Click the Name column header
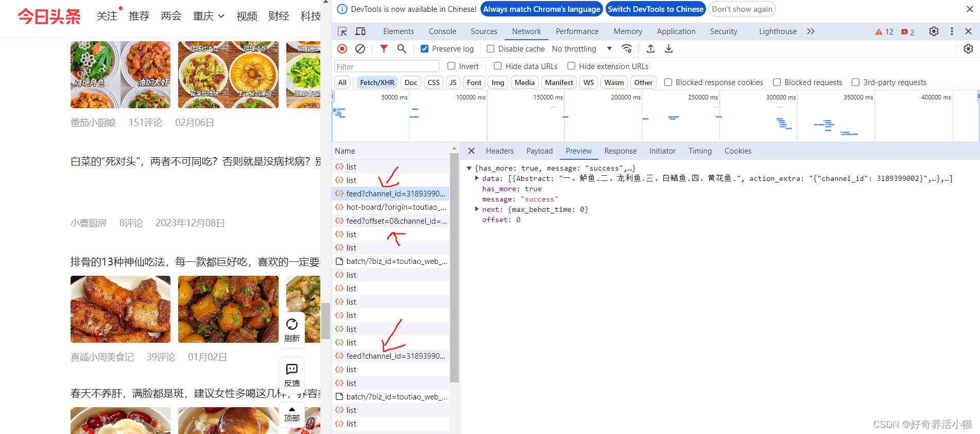The height and width of the screenshot is (434, 980). click(391, 151)
